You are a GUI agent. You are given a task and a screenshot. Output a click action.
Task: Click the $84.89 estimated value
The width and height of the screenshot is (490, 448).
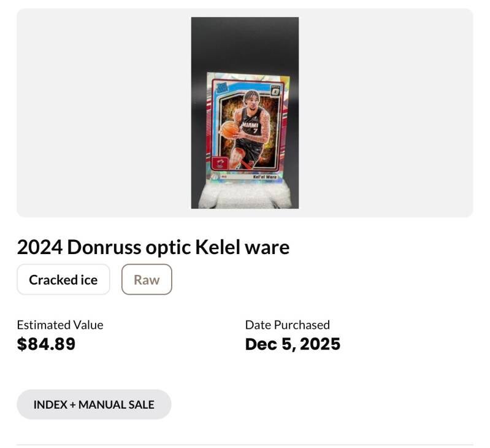point(46,344)
